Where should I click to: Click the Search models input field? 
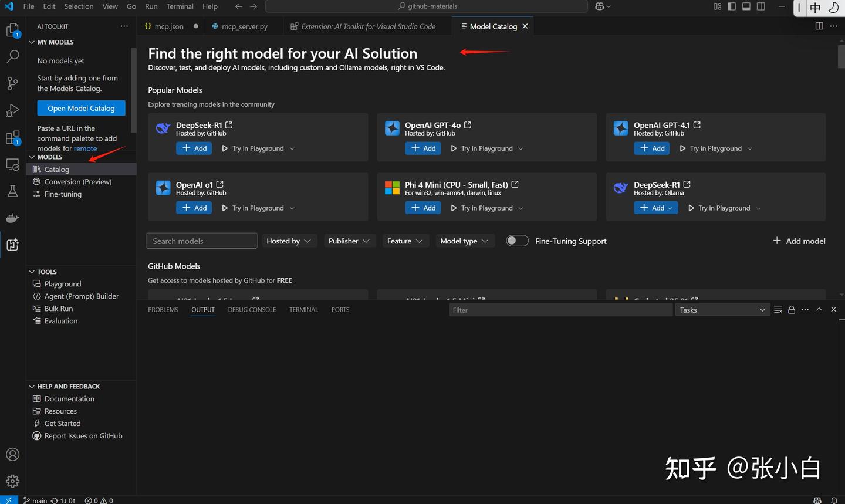point(201,241)
